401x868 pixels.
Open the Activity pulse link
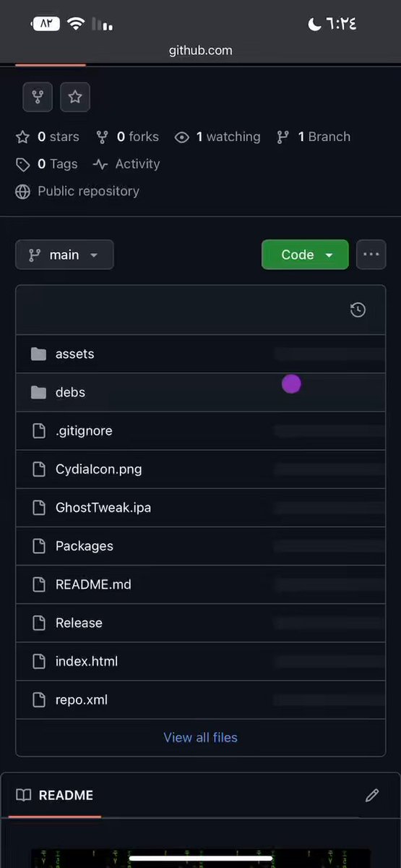click(126, 164)
